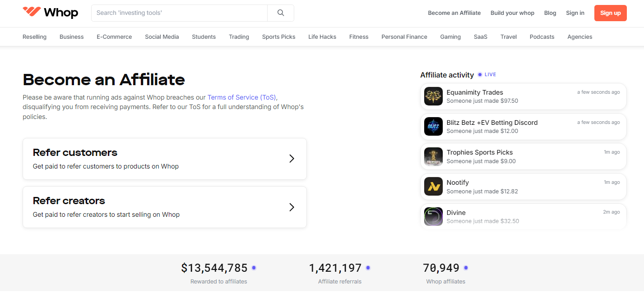Image resolution: width=644 pixels, height=306 pixels.
Task: Click the search magnifier icon
Action: pyautogui.click(x=280, y=13)
